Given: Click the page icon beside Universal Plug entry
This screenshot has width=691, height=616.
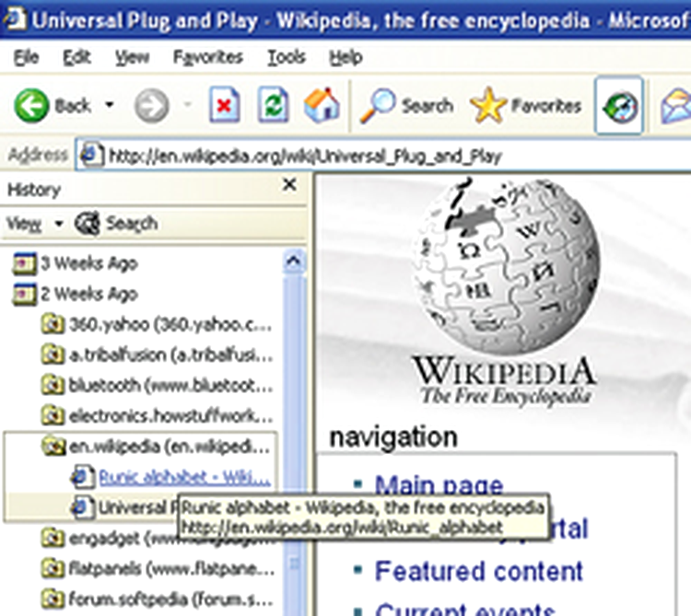Looking at the screenshot, I should (83, 507).
